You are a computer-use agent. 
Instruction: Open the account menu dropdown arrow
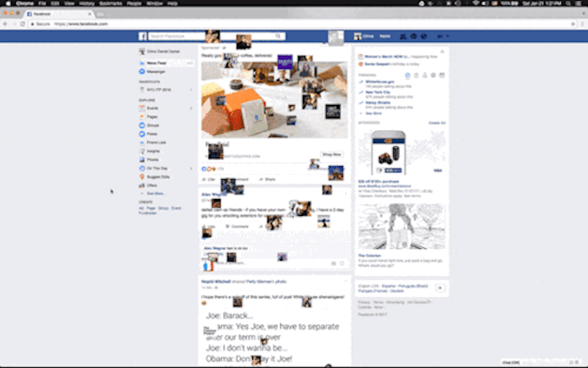pos(448,36)
